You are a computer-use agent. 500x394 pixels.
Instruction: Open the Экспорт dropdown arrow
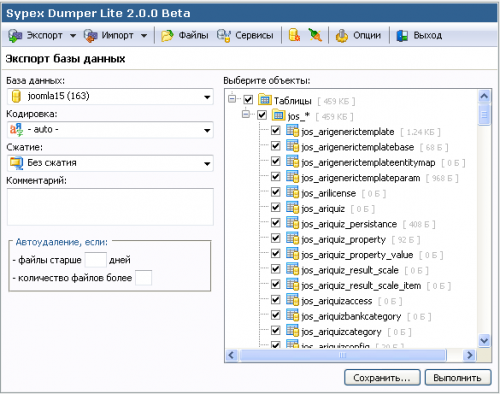coord(73,36)
